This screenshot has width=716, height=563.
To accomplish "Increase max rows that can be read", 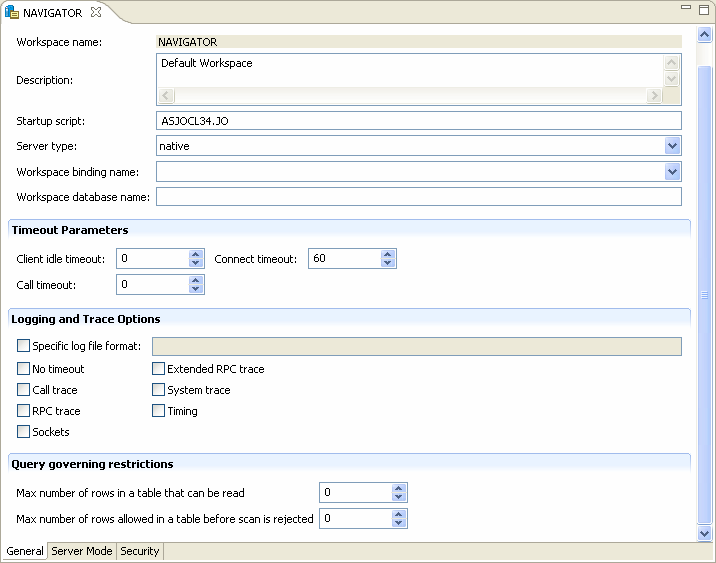I will tap(399, 488).
